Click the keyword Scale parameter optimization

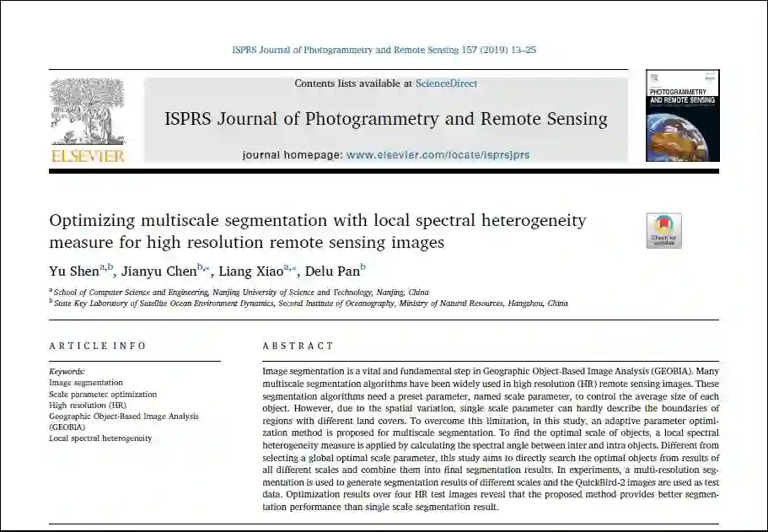[x=103, y=394]
